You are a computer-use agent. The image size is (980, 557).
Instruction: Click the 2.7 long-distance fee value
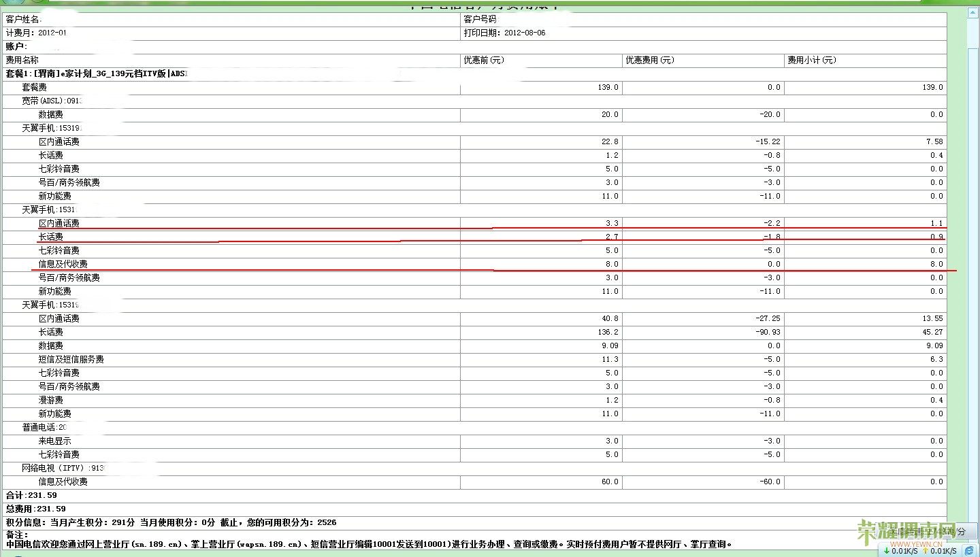(612, 237)
